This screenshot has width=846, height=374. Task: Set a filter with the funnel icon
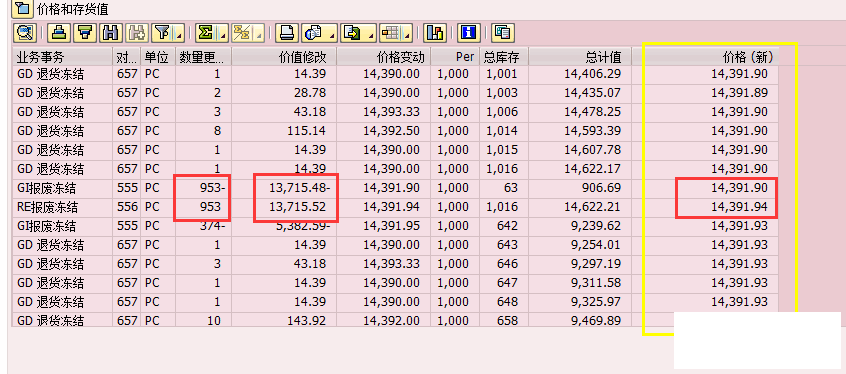(162, 33)
